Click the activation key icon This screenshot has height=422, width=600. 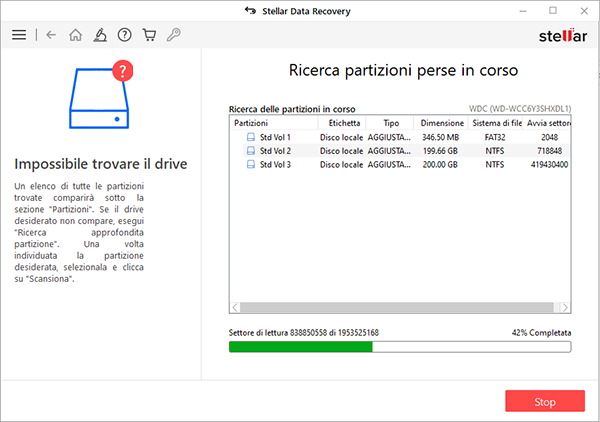click(x=173, y=35)
